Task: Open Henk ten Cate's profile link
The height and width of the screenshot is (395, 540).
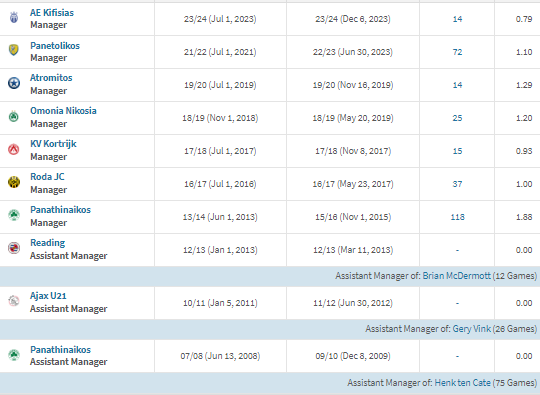Action: [462, 383]
